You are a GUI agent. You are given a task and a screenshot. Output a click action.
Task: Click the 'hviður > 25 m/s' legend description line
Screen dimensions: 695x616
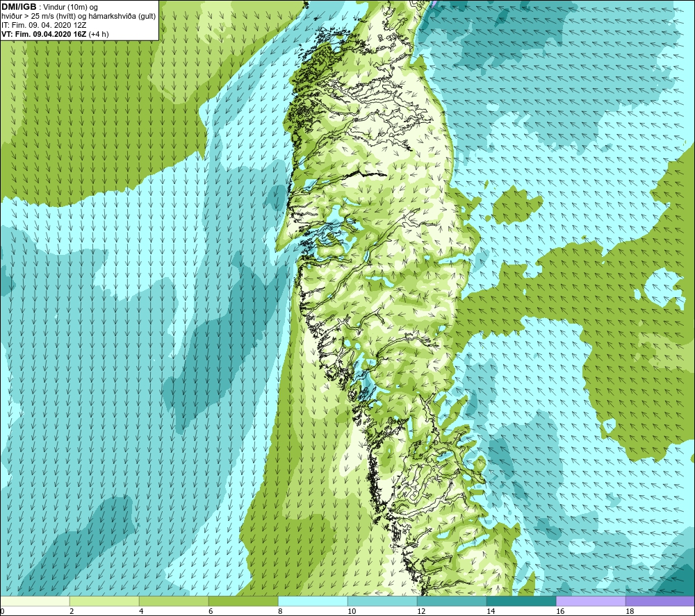tap(79, 17)
